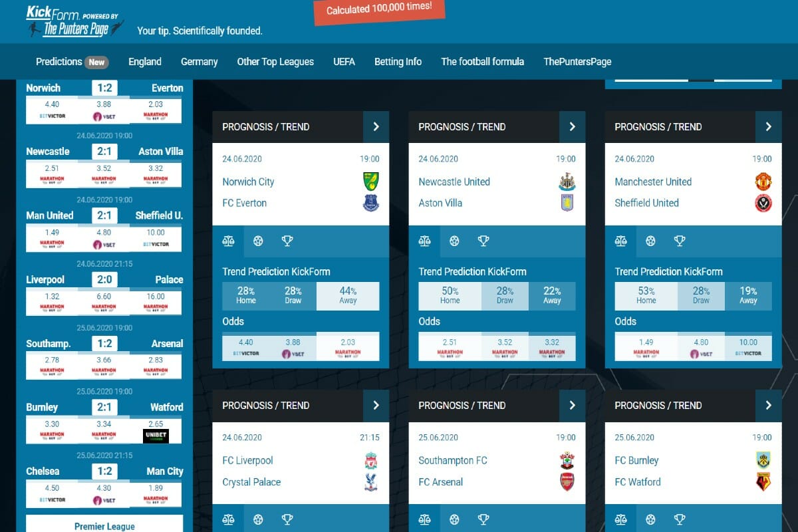The height and width of the screenshot is (532, 798).
Task: Open the Germany menu
Action: [199, 62]
